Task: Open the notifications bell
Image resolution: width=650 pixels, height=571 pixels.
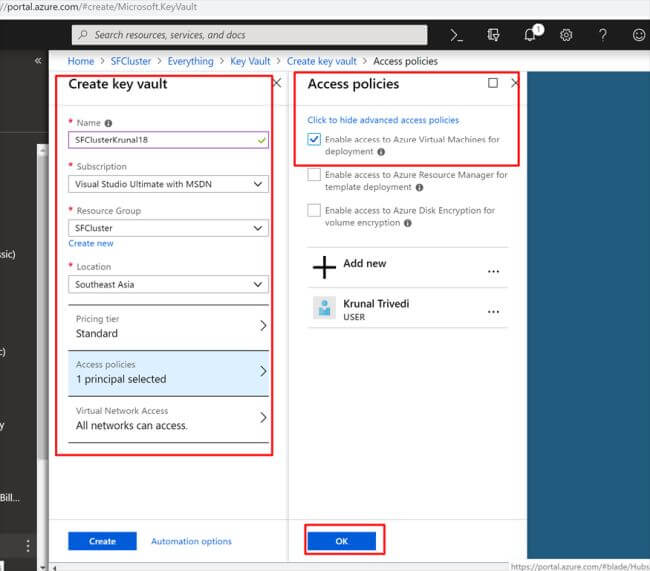Action: click(531, 34)
